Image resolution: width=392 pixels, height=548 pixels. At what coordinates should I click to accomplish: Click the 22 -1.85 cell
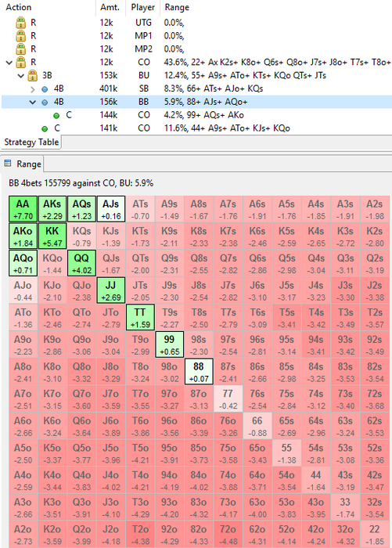375,535
